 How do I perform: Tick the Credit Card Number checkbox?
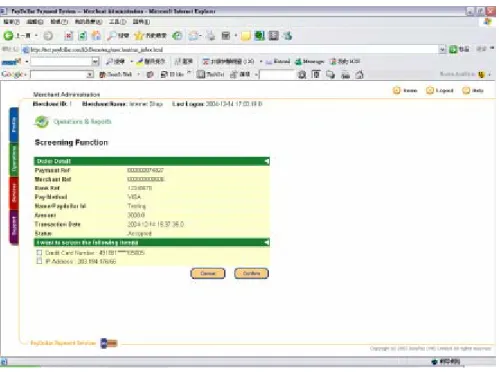pos(39,253)
